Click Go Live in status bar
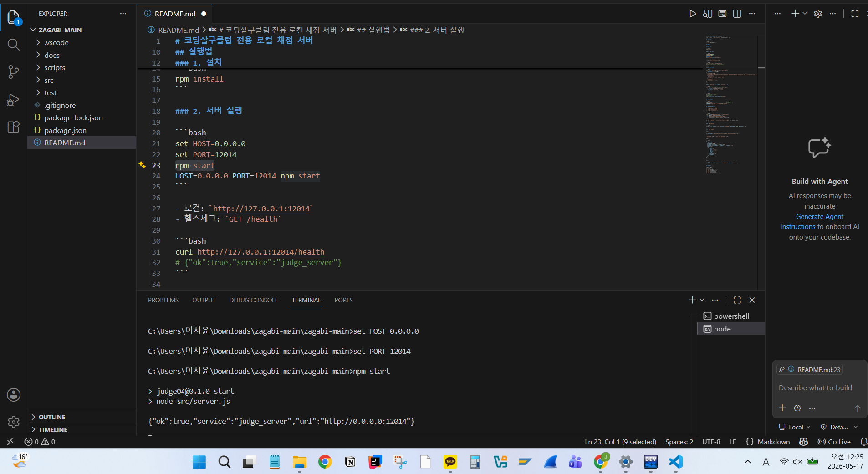The width and height of the screenshot is (868, 474). point(834,442)
